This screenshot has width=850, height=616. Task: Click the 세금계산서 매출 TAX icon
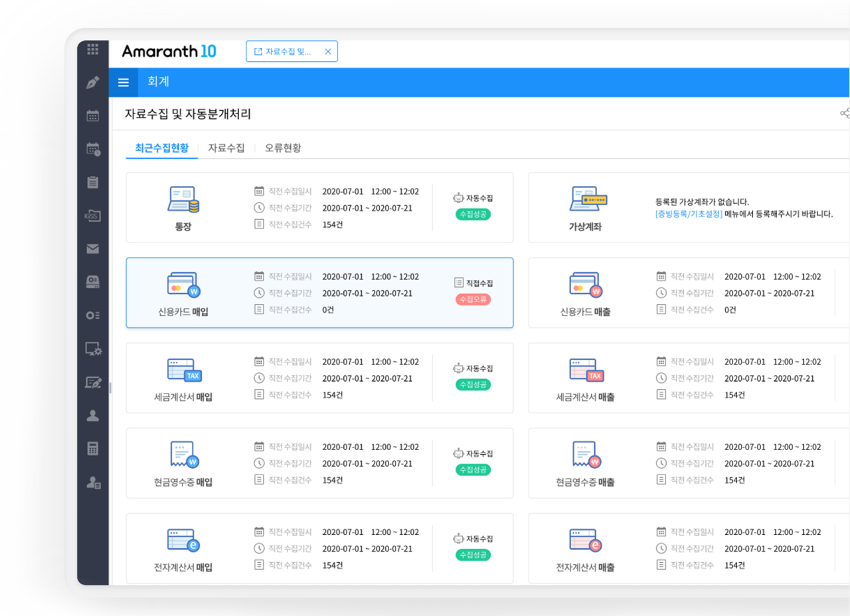[x=586, y=370]
